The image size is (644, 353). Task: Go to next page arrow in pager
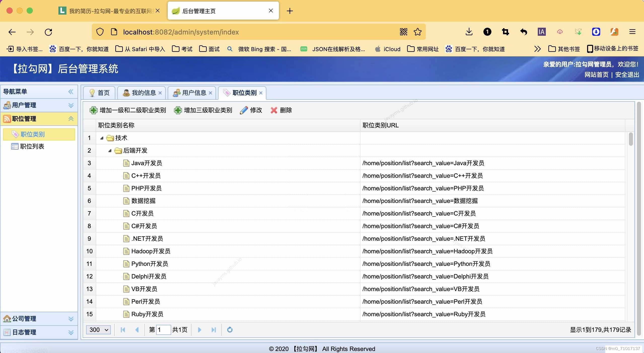coord(199,330)
